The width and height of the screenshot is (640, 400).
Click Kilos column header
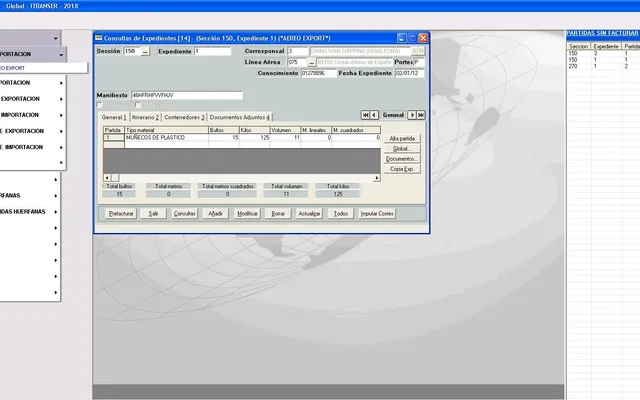[255, 130]
